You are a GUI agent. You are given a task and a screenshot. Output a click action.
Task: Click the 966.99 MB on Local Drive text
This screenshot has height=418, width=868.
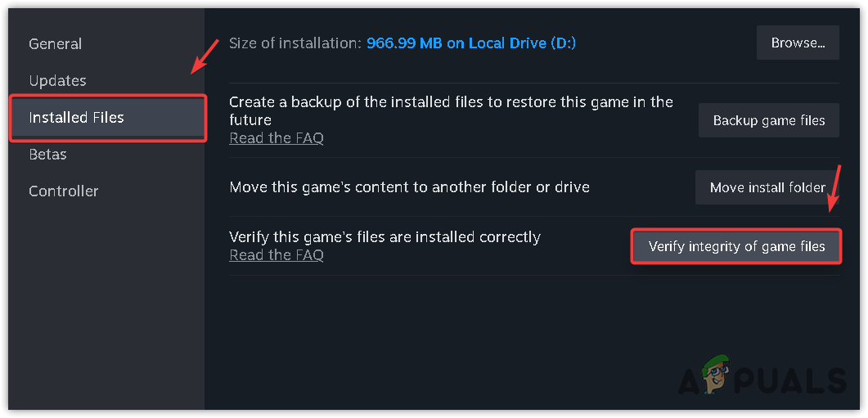click(471, 43)
